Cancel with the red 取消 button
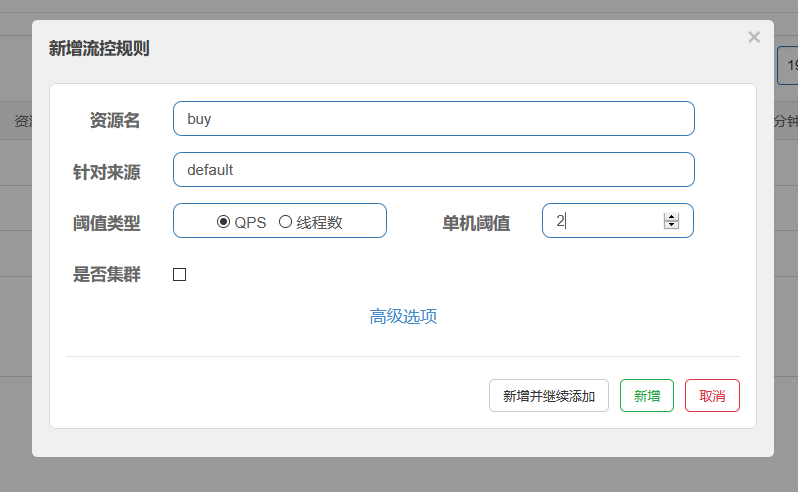Screen dimensions: 798x492 pyautogui.click(x=712, y=396)
